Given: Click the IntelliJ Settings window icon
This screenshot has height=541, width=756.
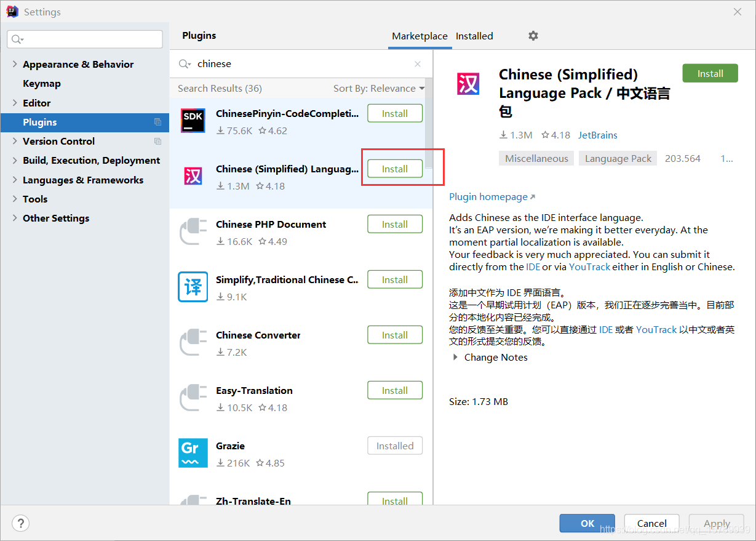Looking at the screenshot, I should pos(12,11).
